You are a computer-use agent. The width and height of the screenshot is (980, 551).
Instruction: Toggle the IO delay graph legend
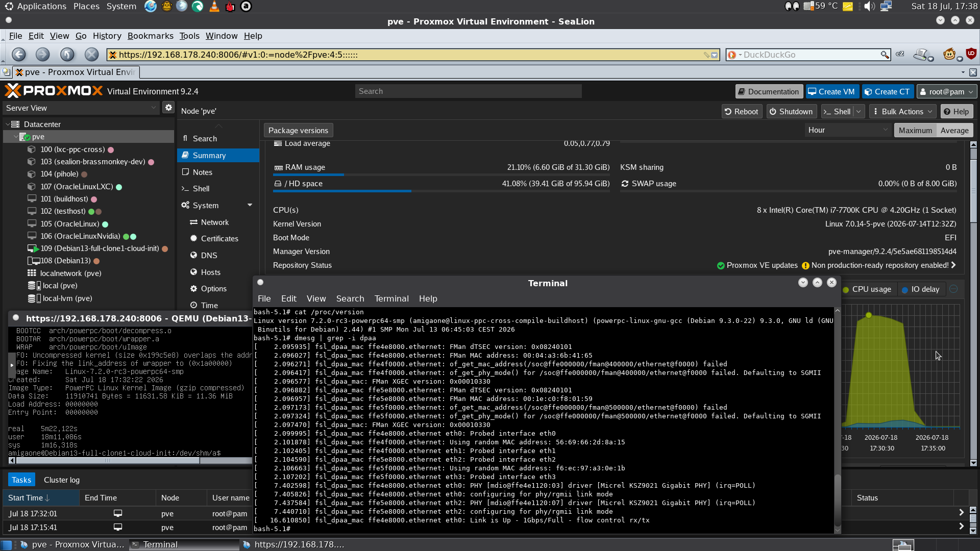pos(921,289)
